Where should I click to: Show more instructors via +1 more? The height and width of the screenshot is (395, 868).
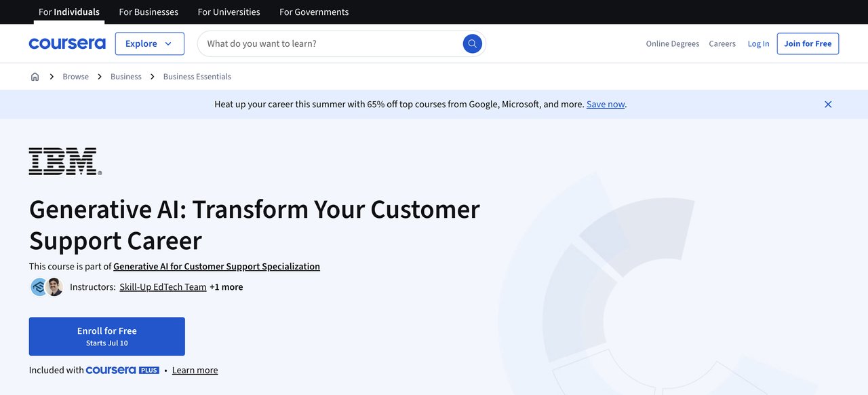226,286
